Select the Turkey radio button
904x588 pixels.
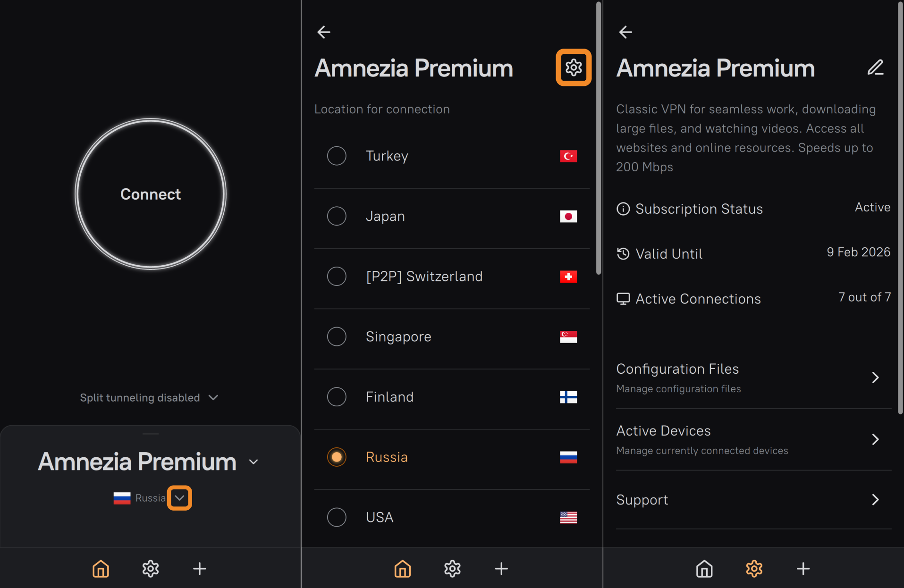(x=337, y=156)
